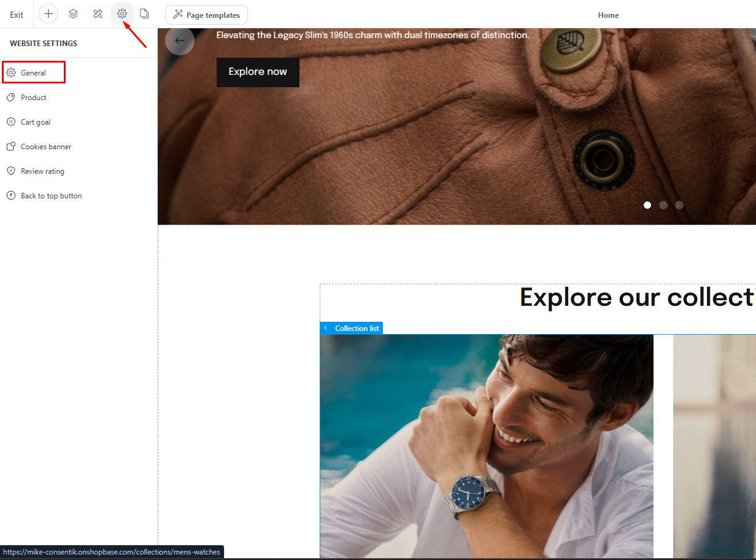Go to previous slide with left arrow
Screen dimensions: 756x560
coord(179,41)
